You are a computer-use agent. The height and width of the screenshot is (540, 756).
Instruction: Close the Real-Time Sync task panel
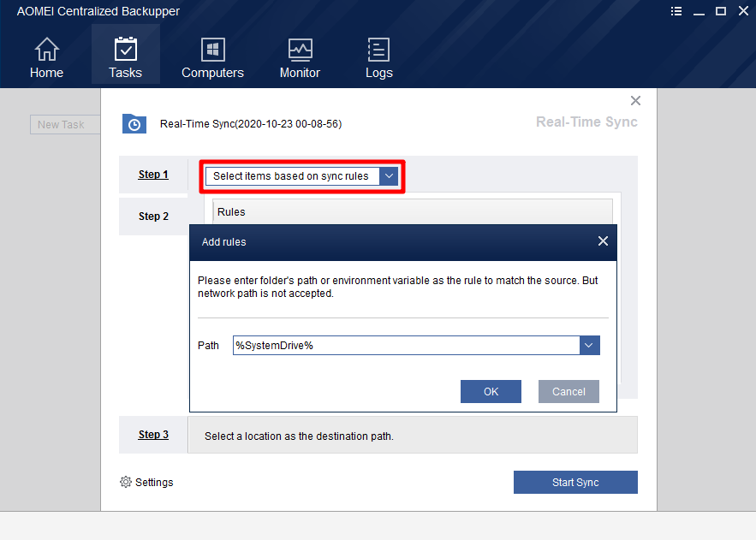click(x=635, y=100)
